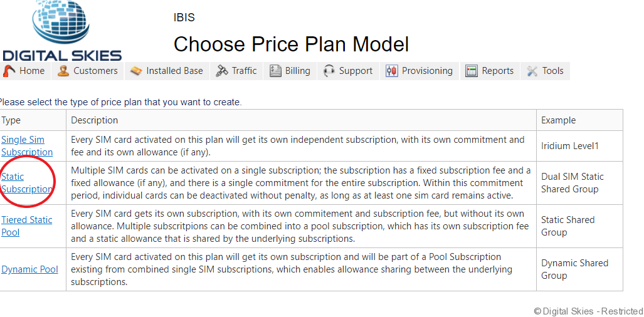Pick the Dynamic Pool link
Screen dimensions: 644x317
pyautogui.click(x=29, y=269)
